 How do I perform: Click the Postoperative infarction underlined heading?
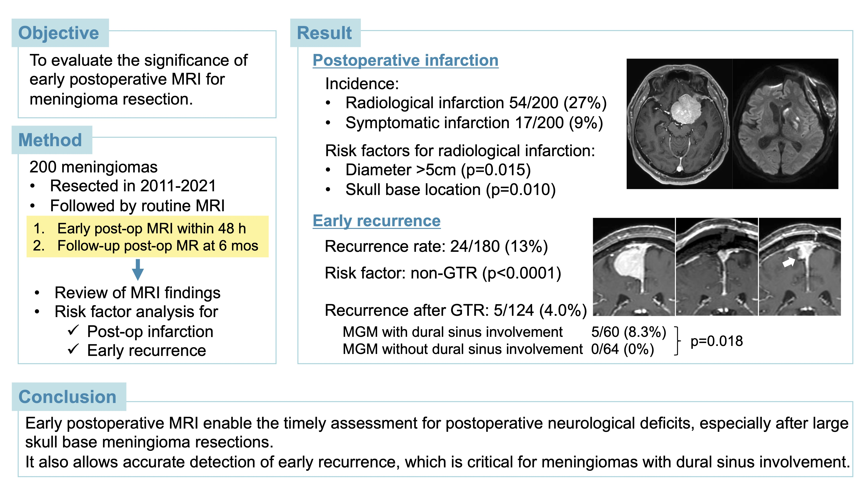(405, 61)
